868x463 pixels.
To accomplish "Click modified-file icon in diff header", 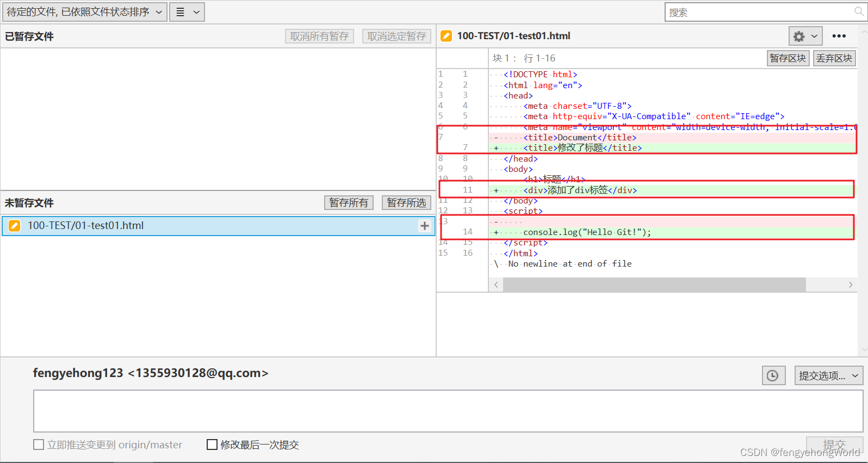I will tap(446, 36).
